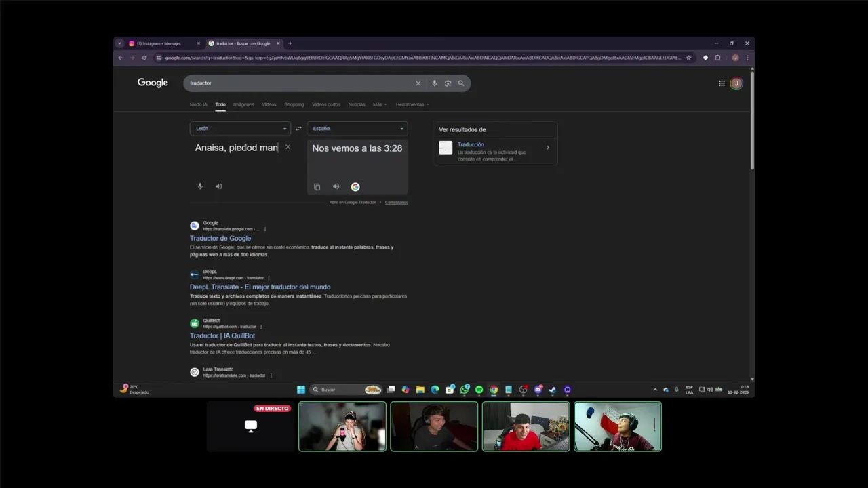The height and width of the screenshot is (488, 868).
Task: Open the Traducción knowledge panel link
Action: coord(471,145)
